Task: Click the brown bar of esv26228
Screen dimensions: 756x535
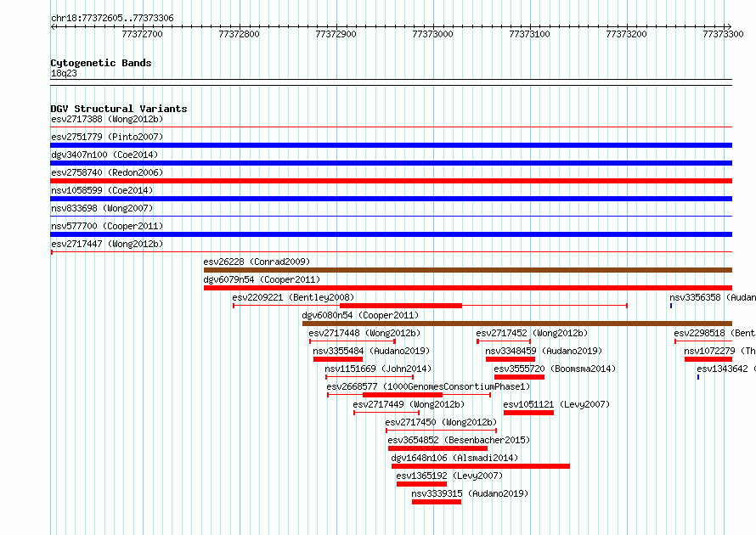Action: pos(468,270)
